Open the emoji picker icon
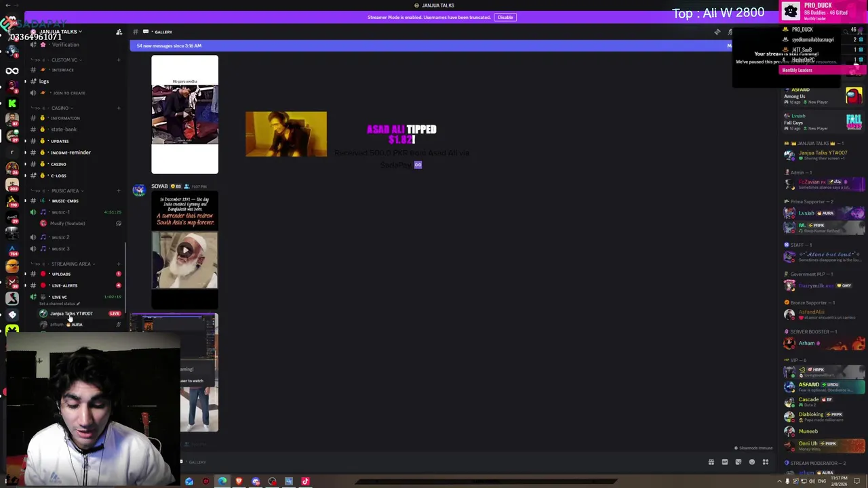Viewport: 868px width, 488px height. point(752,462)
